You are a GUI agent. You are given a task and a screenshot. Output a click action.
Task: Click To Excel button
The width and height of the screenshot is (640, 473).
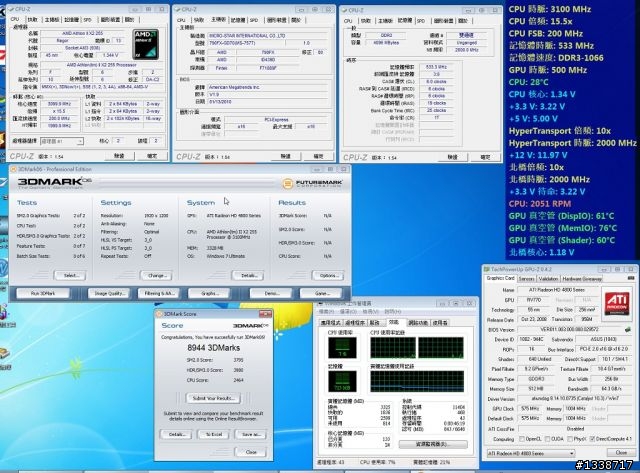(214, 434)
